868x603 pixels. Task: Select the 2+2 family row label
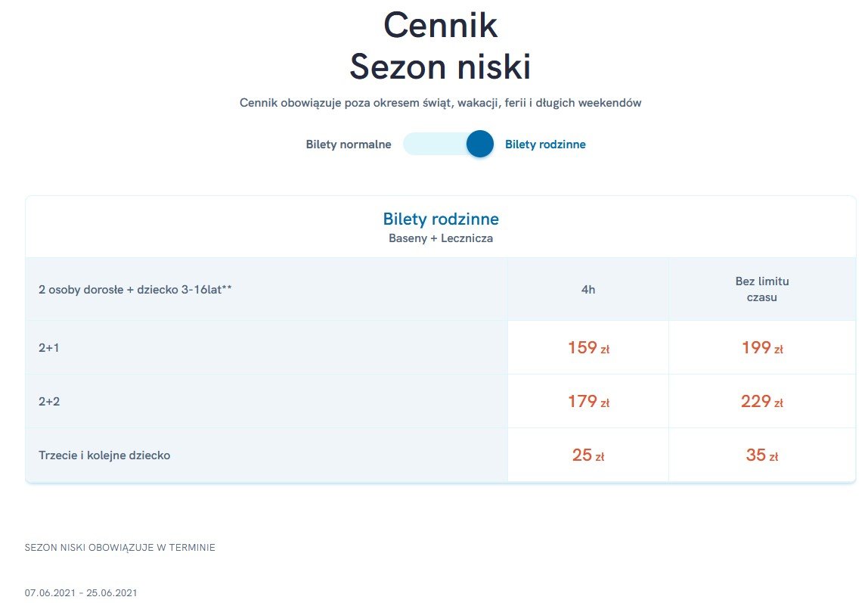point(48,402)
